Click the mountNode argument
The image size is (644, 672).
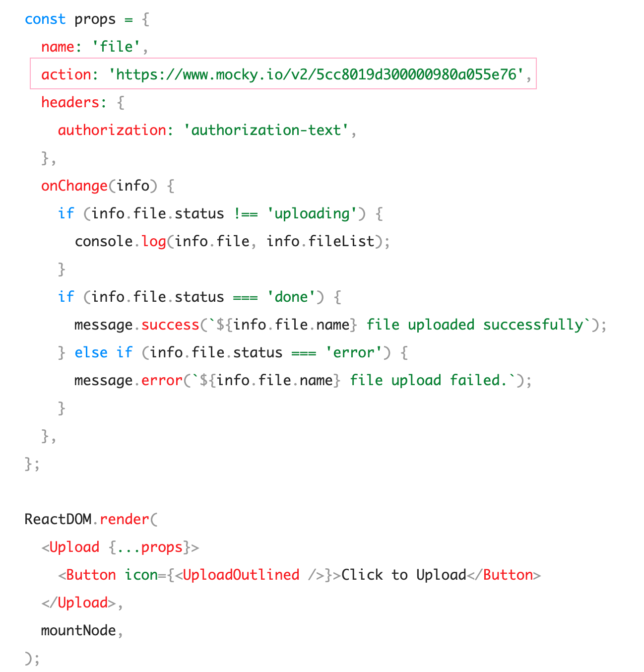point(78,630)
